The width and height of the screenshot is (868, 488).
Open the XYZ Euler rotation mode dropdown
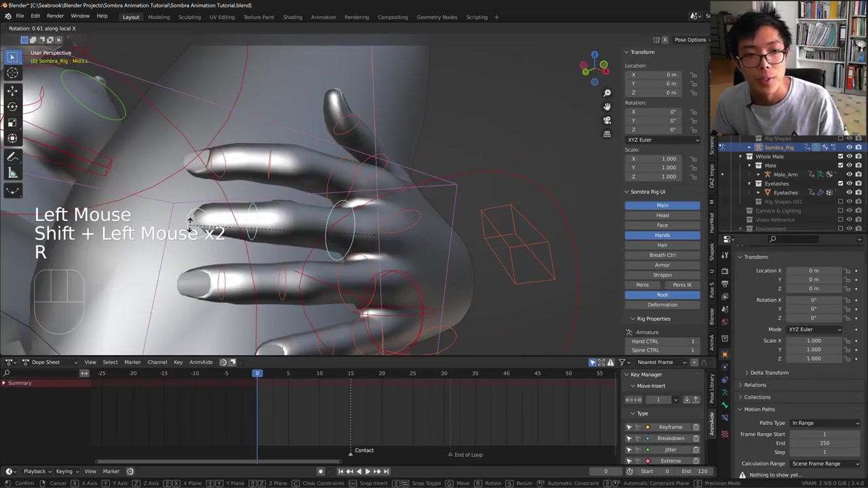663,140
